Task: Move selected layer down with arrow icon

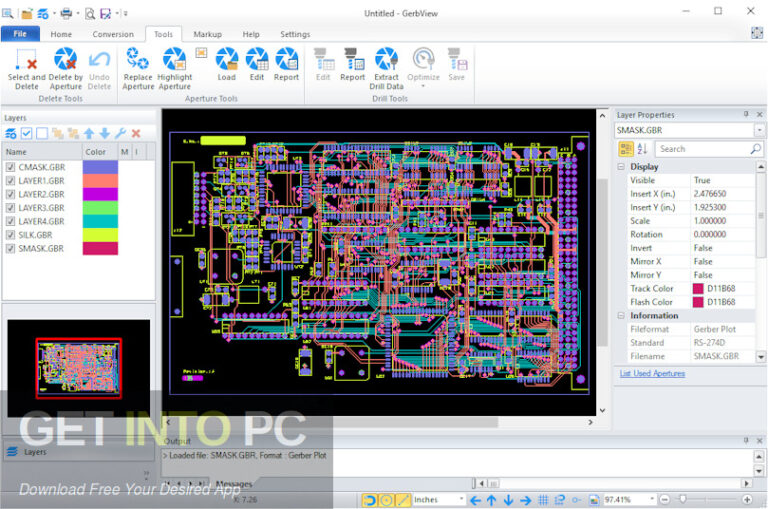Action: [x=104, y=133]
